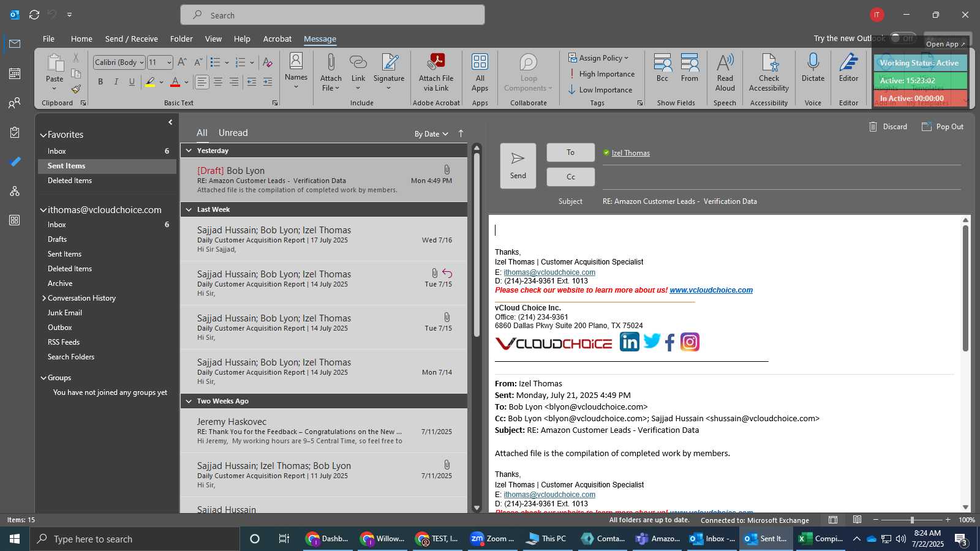
Task: Click the top Search box
Action: 333,15
